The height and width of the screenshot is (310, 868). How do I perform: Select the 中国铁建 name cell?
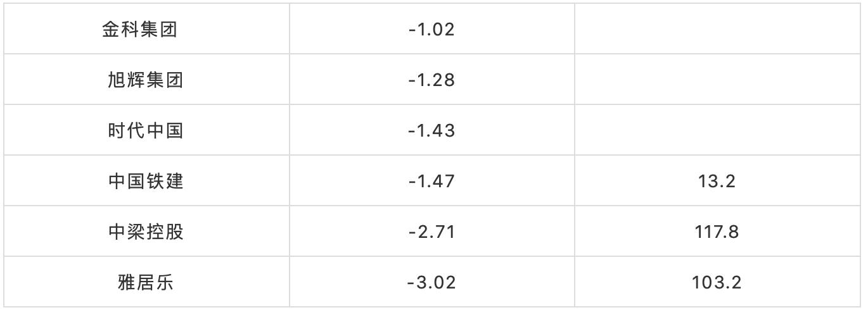[145, 181]
